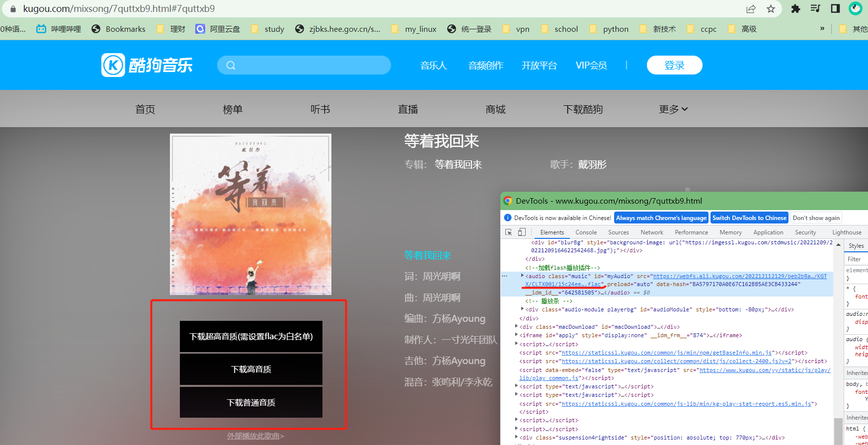Screen dimensions: 868x445
Task: Open the school bookmark folder
Action: pyautogui.click(x=559, y=29)
